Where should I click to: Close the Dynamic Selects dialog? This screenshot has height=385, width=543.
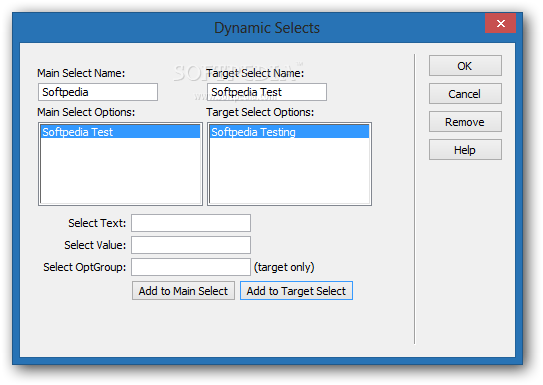500,23
